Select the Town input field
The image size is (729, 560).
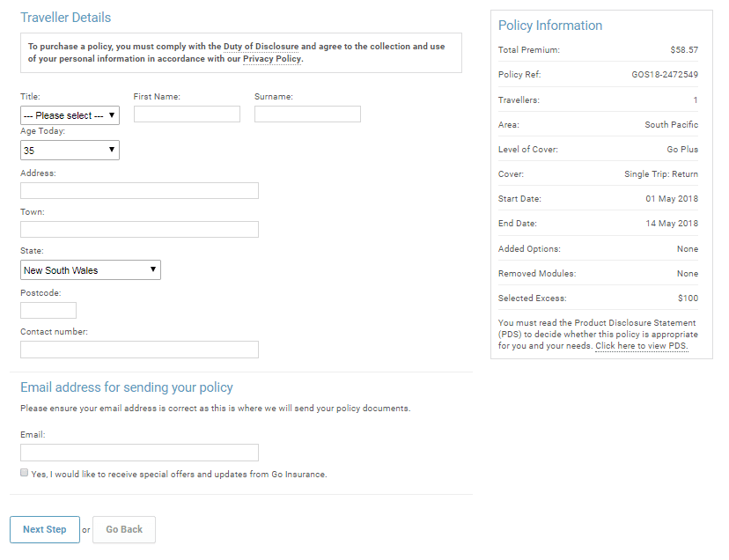[139, 230]
